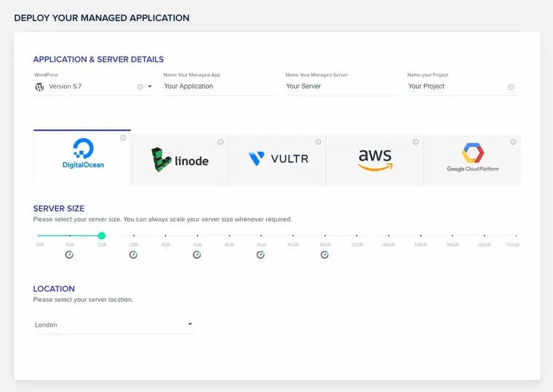Image resolution: width=553 pixels, height=392 pixels.
Task: Click the Location heading
Action: [x=54, y=289]
